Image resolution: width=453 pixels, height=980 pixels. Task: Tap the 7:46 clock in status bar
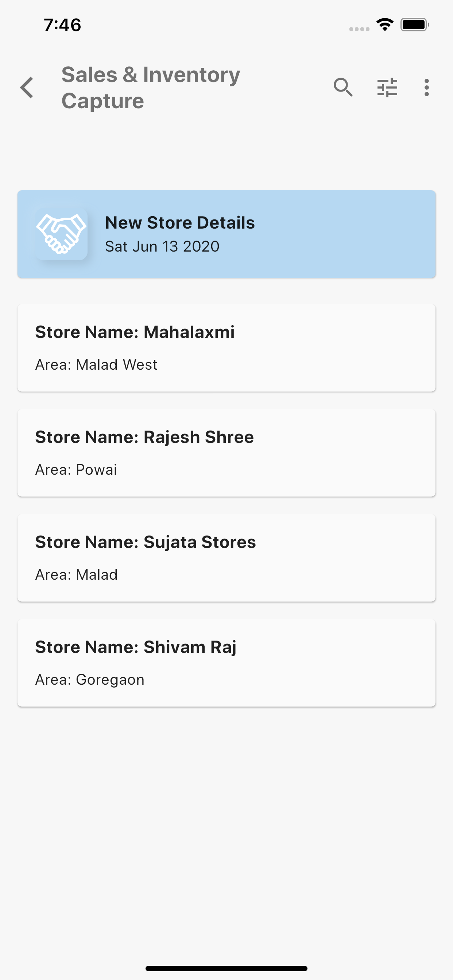coord(62,25)
